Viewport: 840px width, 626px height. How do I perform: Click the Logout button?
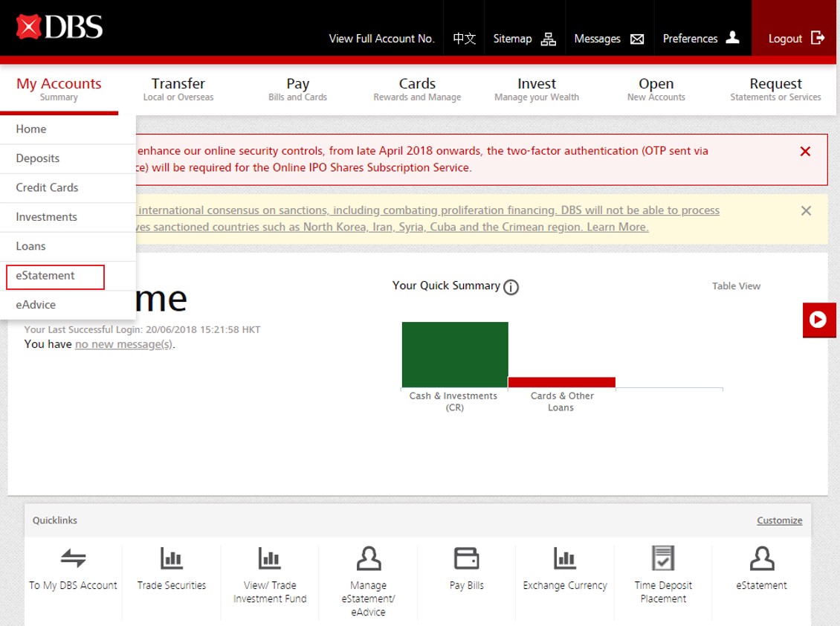click(x=796, y=38)
